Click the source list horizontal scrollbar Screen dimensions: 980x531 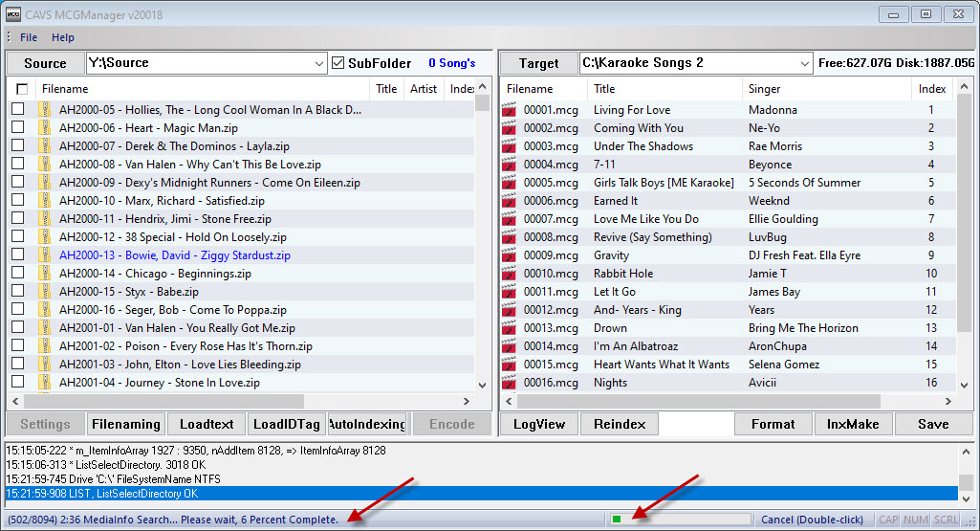pyautogui.click(x=241, y=401)
